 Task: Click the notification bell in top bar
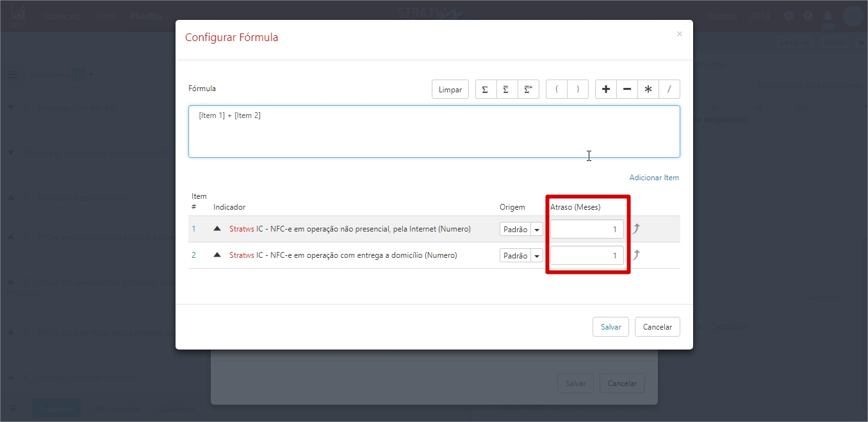[828, 16]
